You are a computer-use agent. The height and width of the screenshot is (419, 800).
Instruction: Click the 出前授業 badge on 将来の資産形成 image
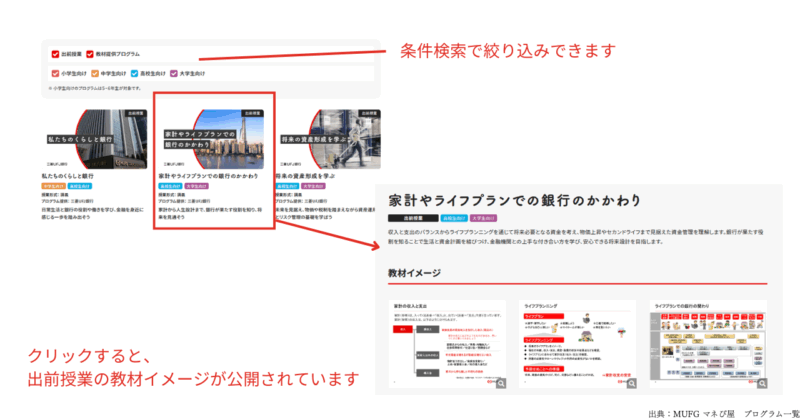coord(369,113)
